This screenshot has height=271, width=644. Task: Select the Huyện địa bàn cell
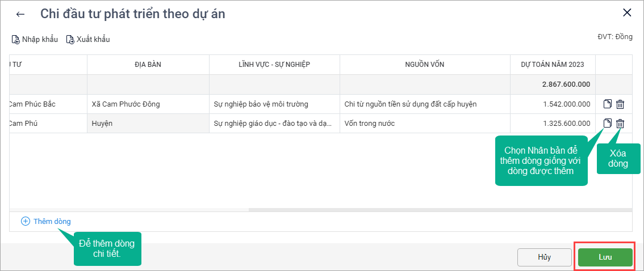(148, 124)
